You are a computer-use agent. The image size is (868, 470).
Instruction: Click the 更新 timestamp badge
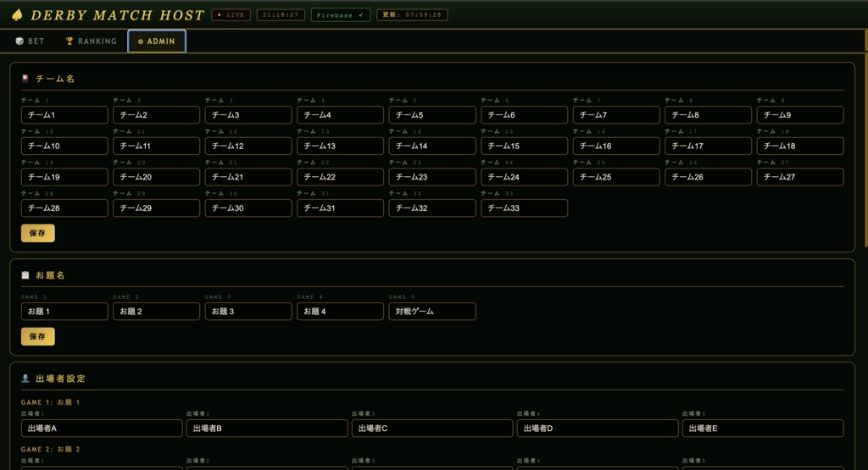[x=412, y=15]
